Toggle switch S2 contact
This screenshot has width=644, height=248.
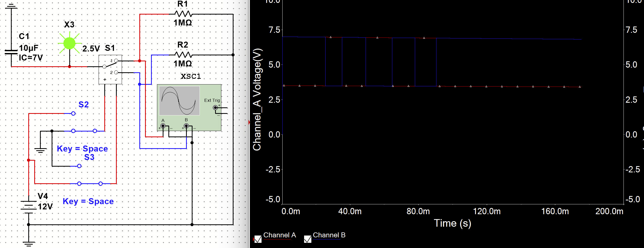[x=84, y=131]
